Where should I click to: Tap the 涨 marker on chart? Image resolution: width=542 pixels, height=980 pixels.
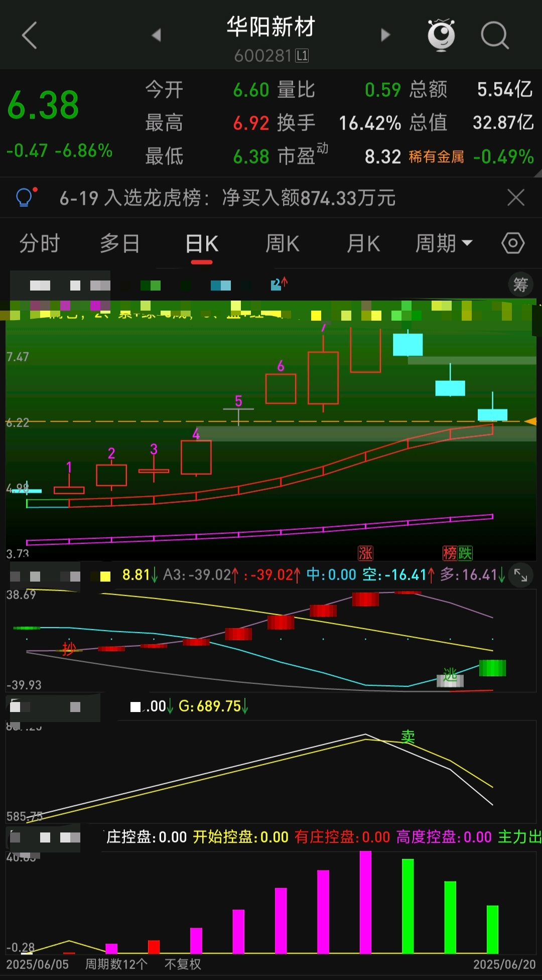click(x=365, y=553)
